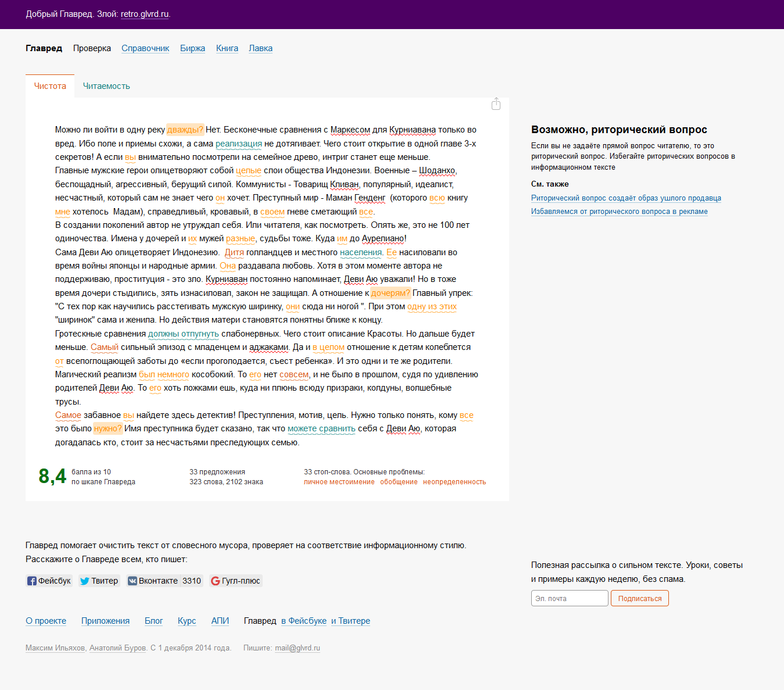Focus the Эл. почта input field
The height and width of the screenshot is (690, 784).
[x=569, y=598]
